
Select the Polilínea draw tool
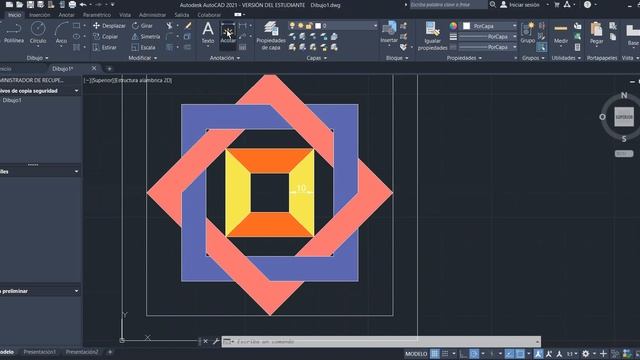click(x=13, y=33)
